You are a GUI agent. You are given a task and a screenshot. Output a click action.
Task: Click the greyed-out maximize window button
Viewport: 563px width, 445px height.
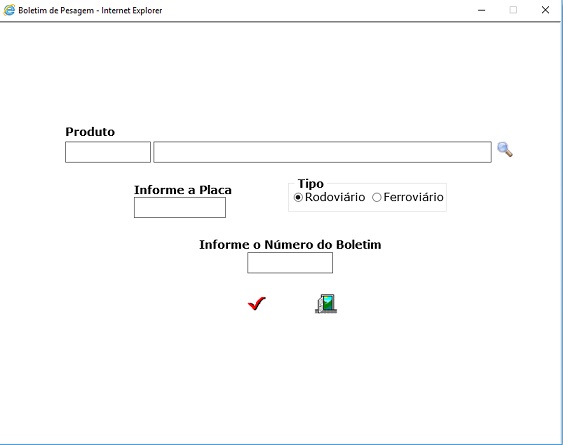pos(513,10)
